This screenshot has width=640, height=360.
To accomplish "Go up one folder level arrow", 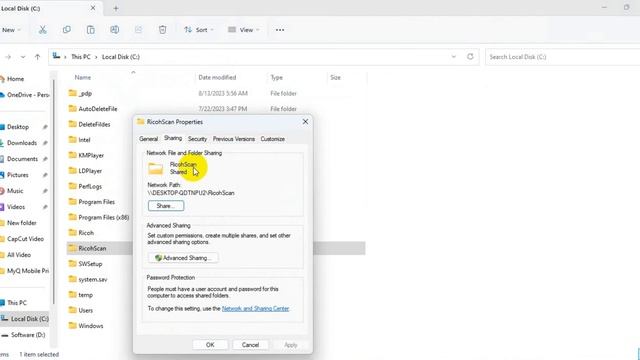I will point(37,57).
